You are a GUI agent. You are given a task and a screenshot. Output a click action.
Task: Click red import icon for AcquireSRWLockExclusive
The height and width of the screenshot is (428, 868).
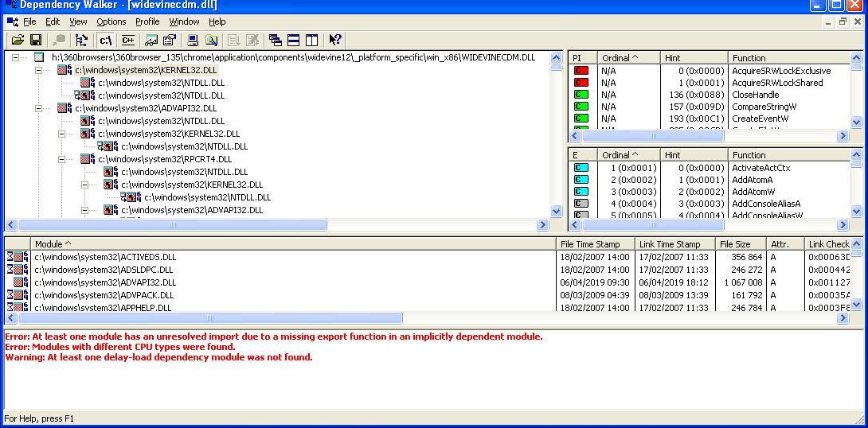click(x=581, y=71)
